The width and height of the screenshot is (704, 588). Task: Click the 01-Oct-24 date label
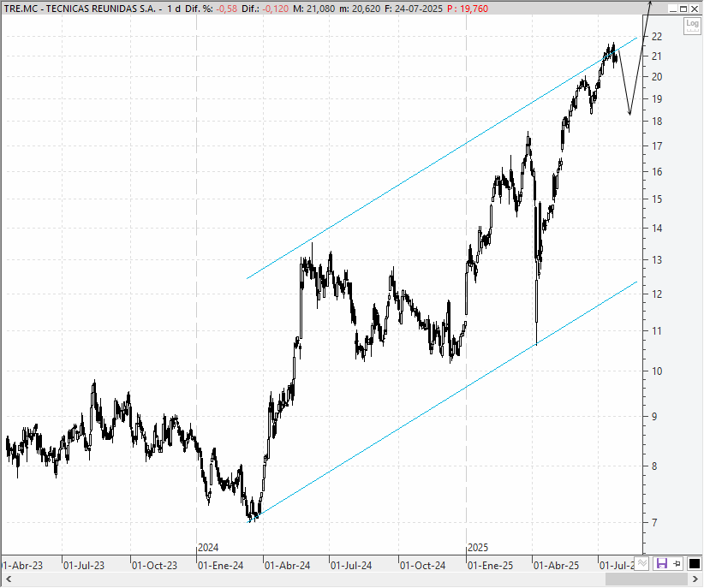[422, 566]
